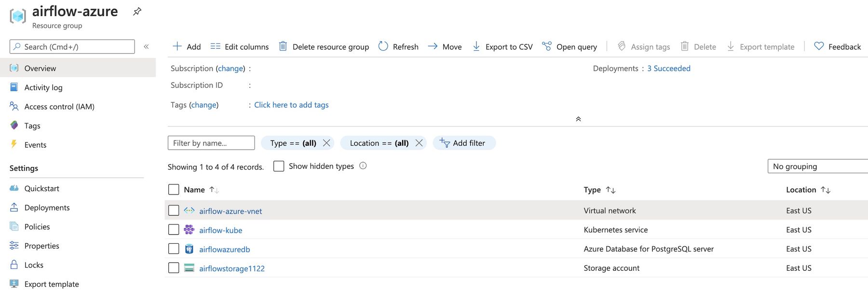
Task: Click the airflow-kube Kubernetes service icon
Action: [189, 230]
